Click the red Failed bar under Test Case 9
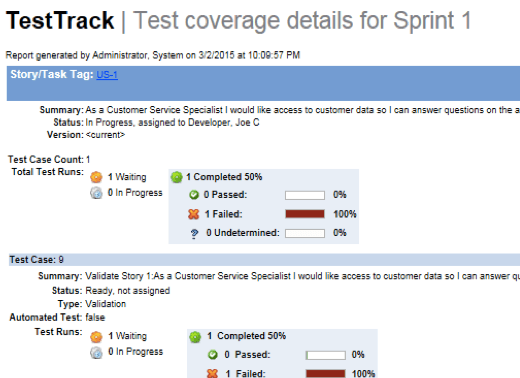Viewport: 520px width, 378px height. tap(325, 374)
